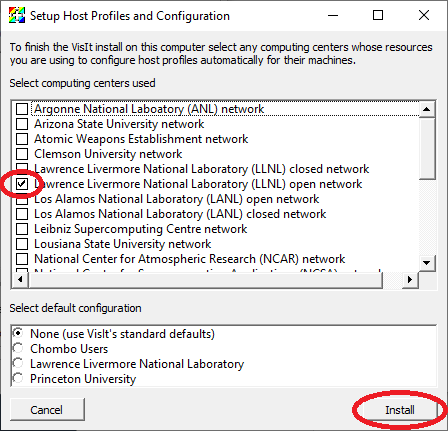Image resolution: width=448 pixels, height=431 pixels.
Task: Tick Atomic Weapons Establishment network checkbox
Action: pos(22,139)
